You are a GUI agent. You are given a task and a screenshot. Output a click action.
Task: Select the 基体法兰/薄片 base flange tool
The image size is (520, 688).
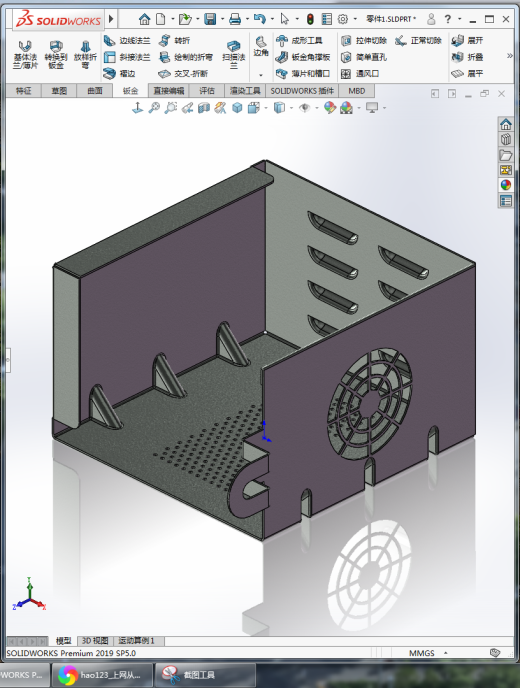point(25,55)
